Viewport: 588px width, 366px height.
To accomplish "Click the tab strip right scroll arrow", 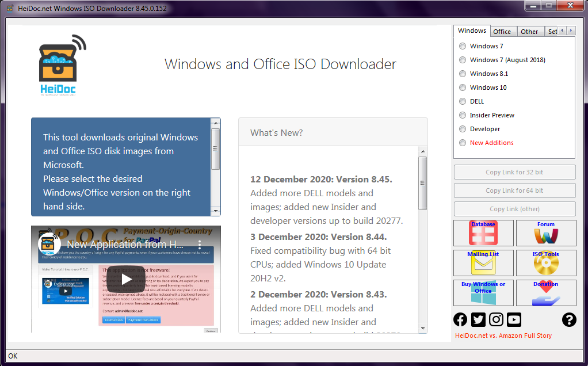I will click(571, 30).
